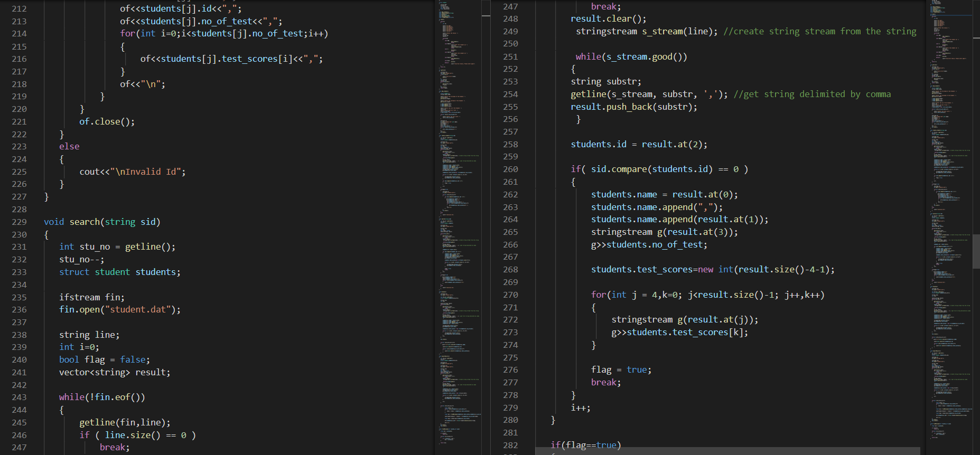Image resolution: width=980 pixels, height=455 pixels.
Task: Click the 'getline(fin,line);' call
Action: coord(125,422)
